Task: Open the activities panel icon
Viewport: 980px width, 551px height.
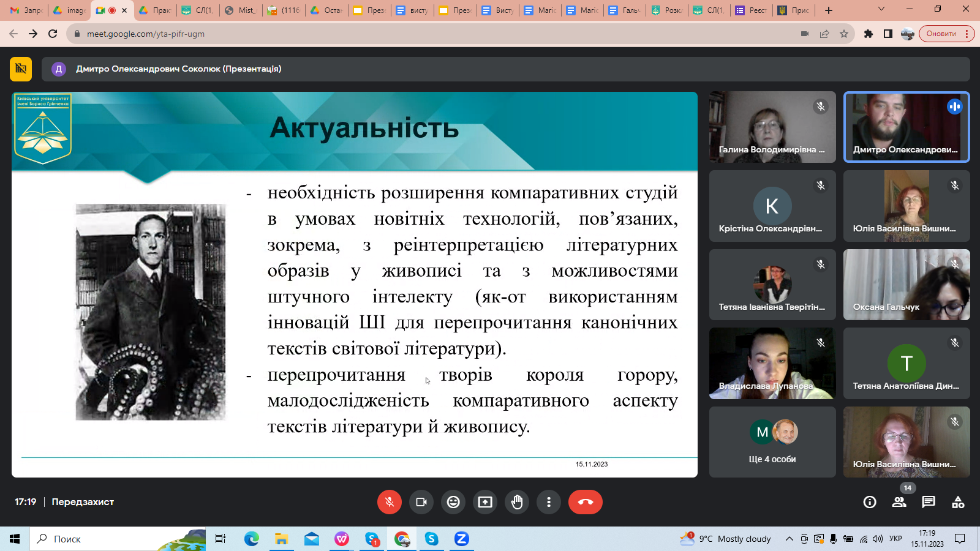Action: [958, 503]
